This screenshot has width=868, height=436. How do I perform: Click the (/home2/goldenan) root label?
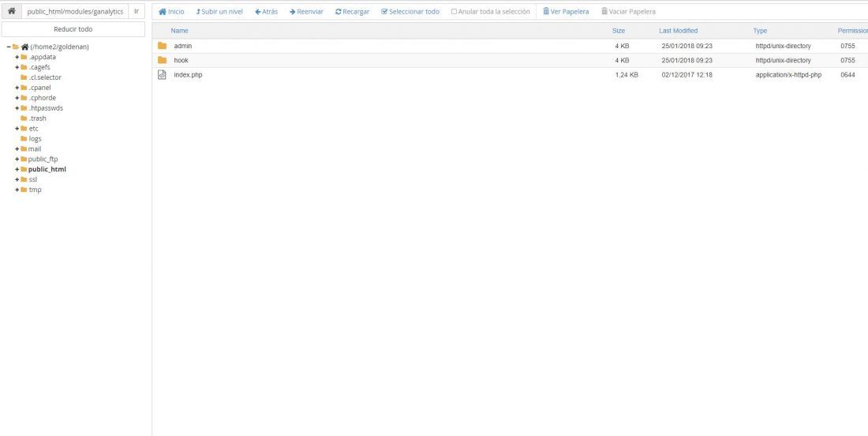pyautogui.click(x=60, y=47)
